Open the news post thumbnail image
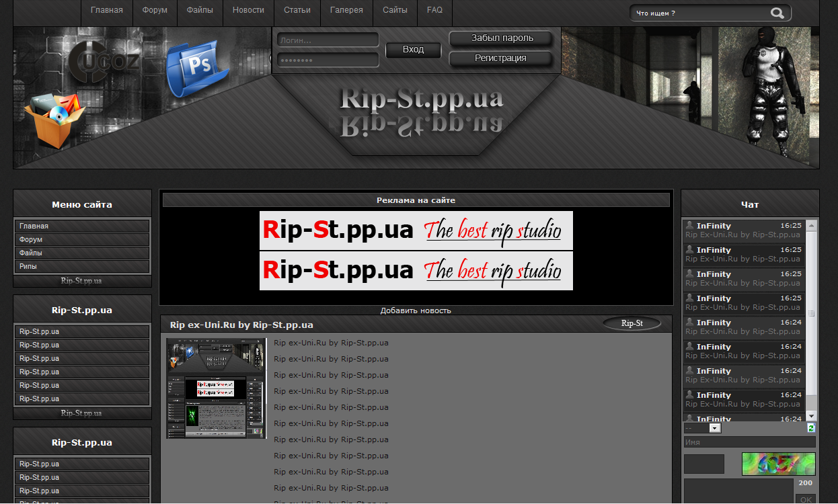The image size is (838, 504). [217, 388]
